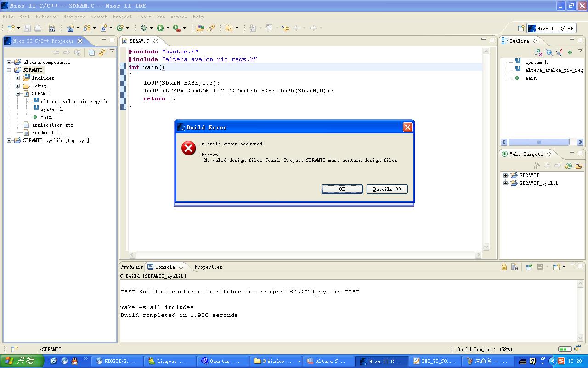
Task: Toggle Hide Static Members in Outline panel
Action: pos(560,52)
